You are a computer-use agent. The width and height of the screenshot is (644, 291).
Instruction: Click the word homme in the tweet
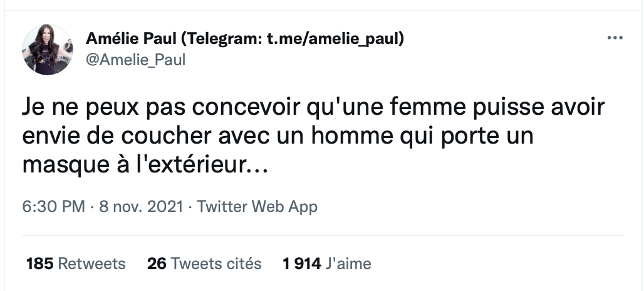[351, 136]
